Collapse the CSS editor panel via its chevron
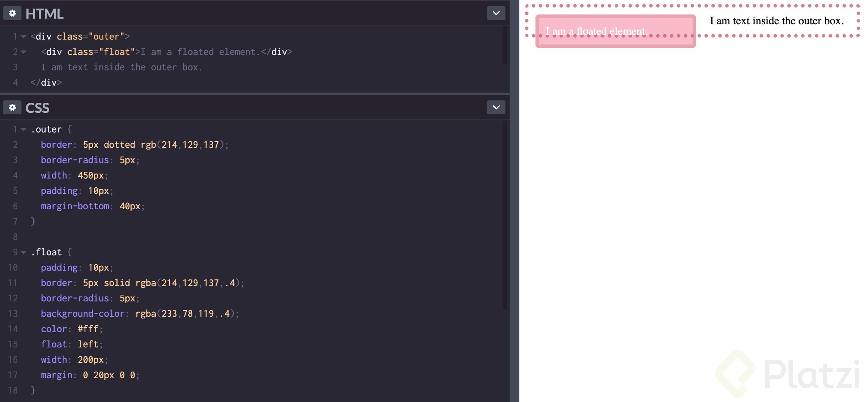Viewport: 868px width, 402px height. tap(496, 107)
